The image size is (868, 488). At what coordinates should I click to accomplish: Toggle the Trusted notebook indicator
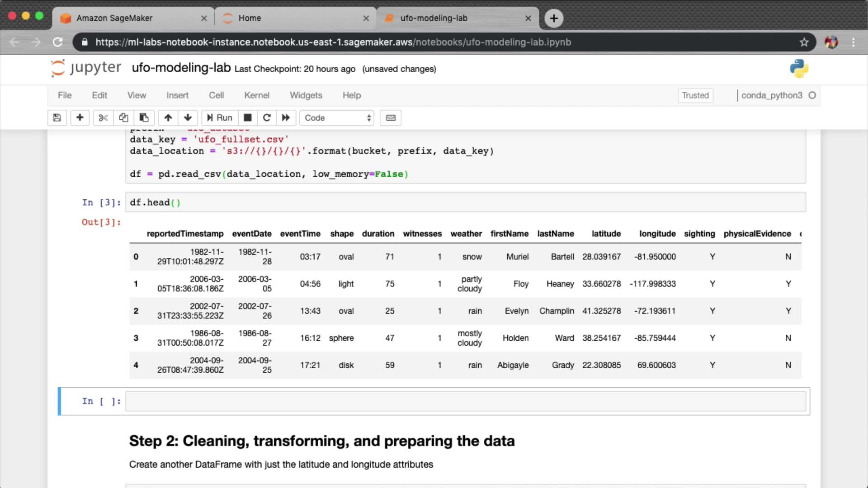point(695,95)
